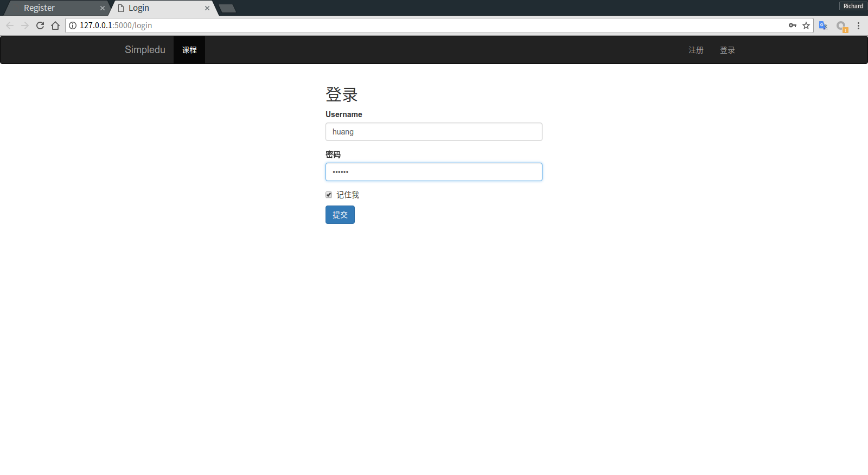Viewport: 868px width, 475px height.
Task: Open the extension icon with orange badge
Action: coord(841,26)
